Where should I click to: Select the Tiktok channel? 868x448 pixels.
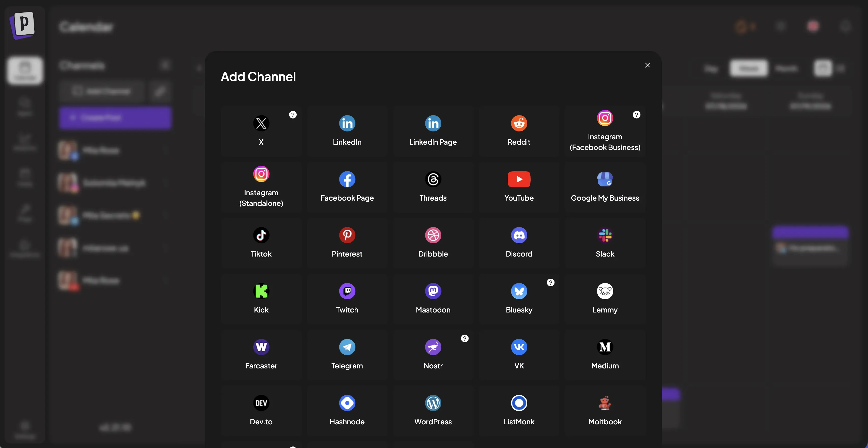tap(261, 243)
